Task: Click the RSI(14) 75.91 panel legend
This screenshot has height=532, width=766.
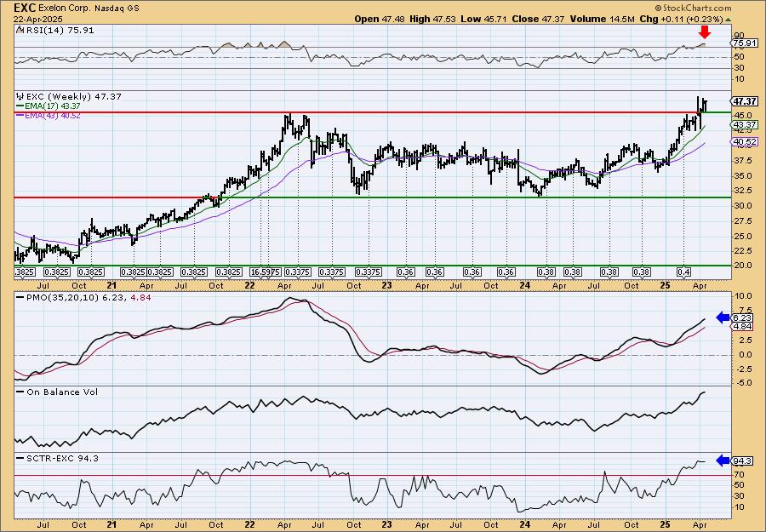Action: (59, 31)
